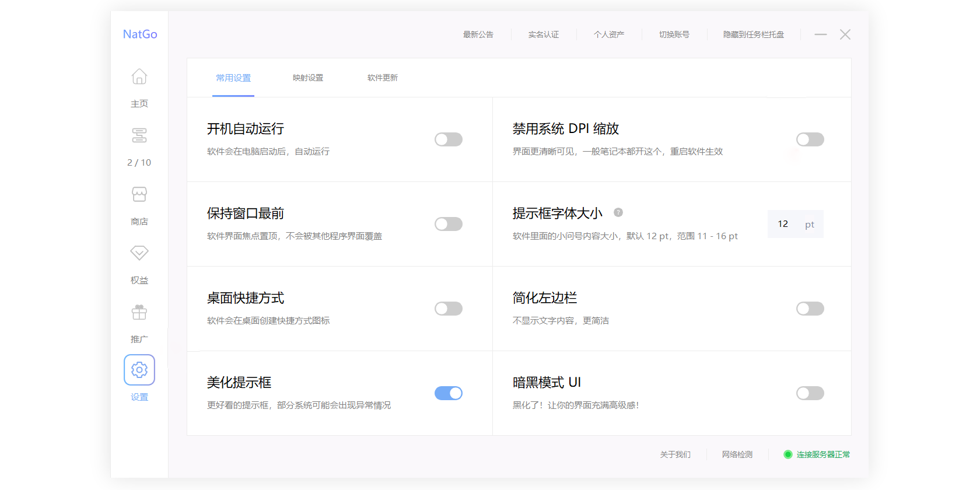Click 隐藏到任务栏托盘 button
The height and width of the screenshot is (490, 980).
[754, 35]
